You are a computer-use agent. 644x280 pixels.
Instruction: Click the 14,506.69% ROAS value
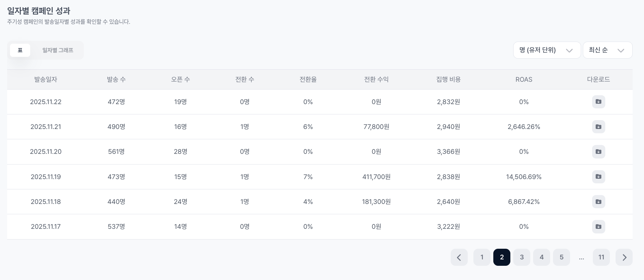(x=524, y=177)
